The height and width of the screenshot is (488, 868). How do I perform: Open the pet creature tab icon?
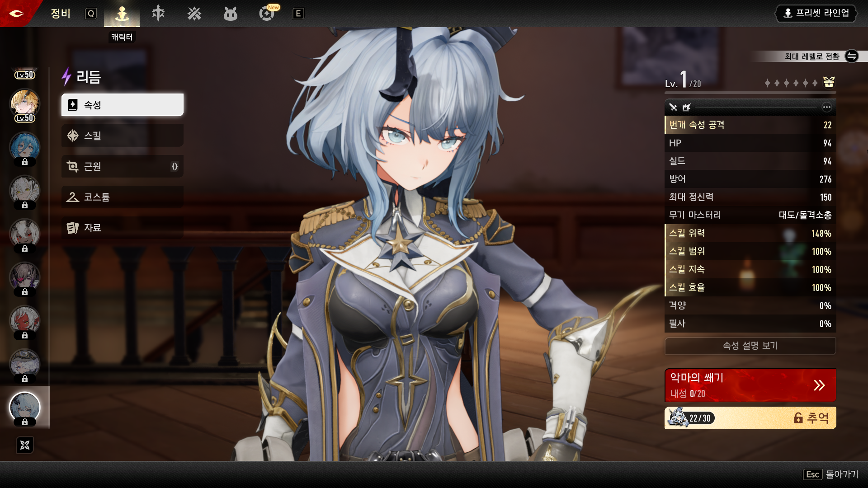(x=230, y=14)
